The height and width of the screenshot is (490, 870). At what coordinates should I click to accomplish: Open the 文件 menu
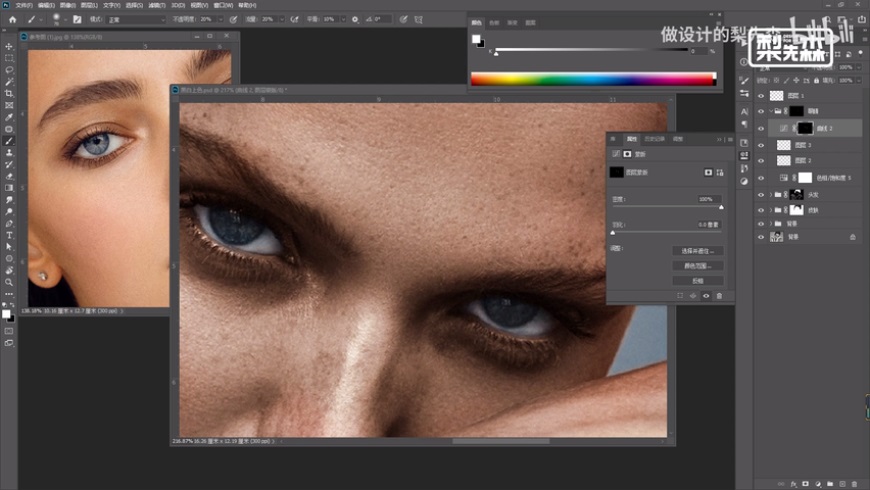click(x=24, y=4)
